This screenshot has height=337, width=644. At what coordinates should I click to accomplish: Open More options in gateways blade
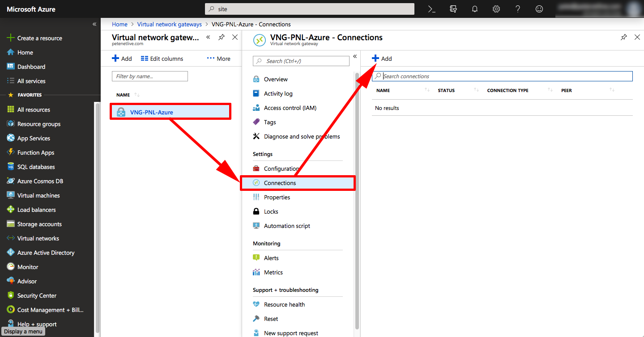click(x=218, y=59)
